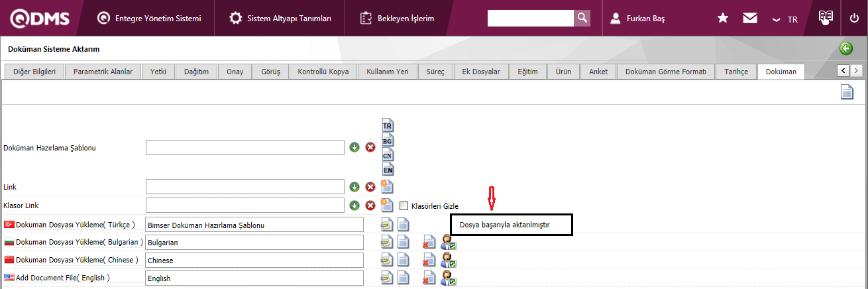
Task: Switch to the Yetki tab
Action: coord(158,71)
